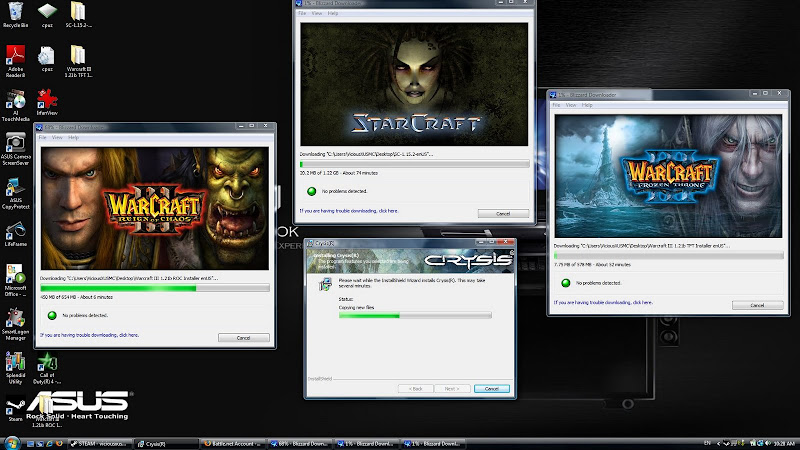The height and width of the screenshot is (450, 800).
Task: Open the SC-1.15.2 folder on the desktop
Action: click(78, 14)
